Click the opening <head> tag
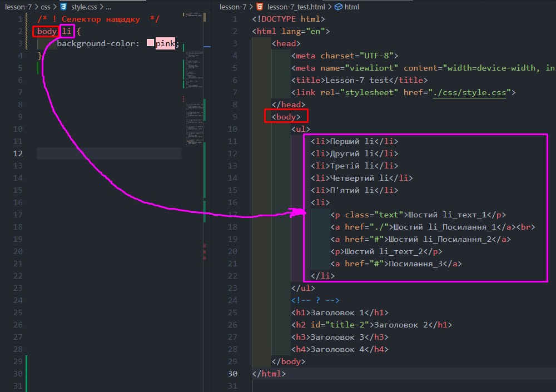The width and height of the screenshot is (556, 392). [x=286, y=43]
